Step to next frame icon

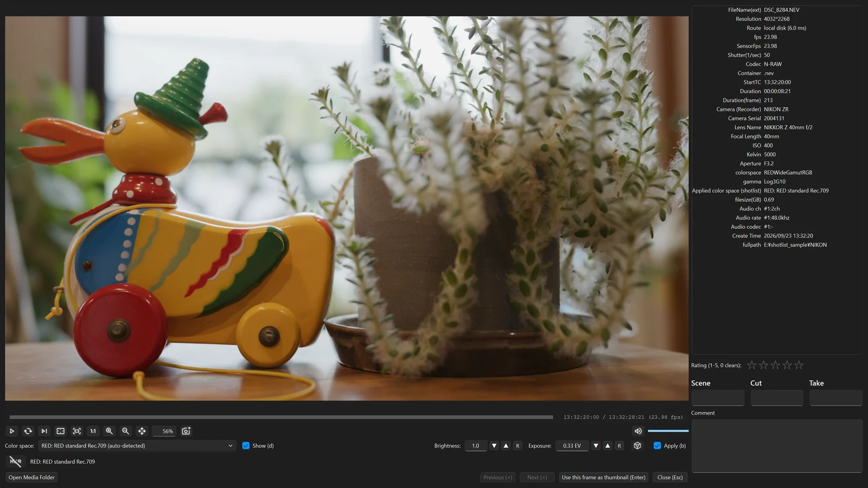click(44, 431)
